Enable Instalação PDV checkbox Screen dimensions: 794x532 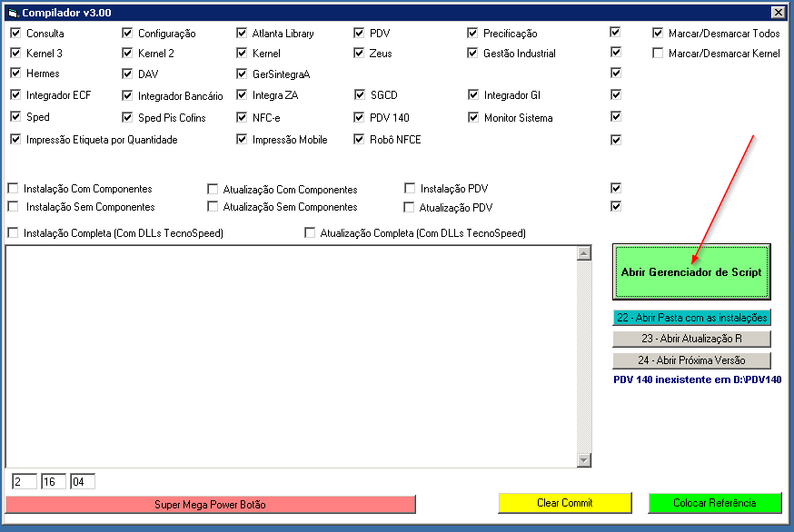(x=410, y=188)
